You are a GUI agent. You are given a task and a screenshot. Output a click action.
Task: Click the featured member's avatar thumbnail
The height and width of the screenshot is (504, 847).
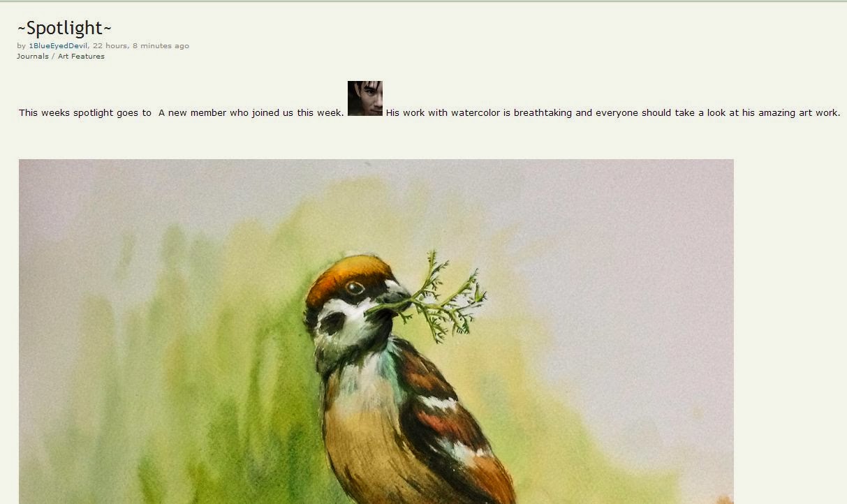point(365,98)
